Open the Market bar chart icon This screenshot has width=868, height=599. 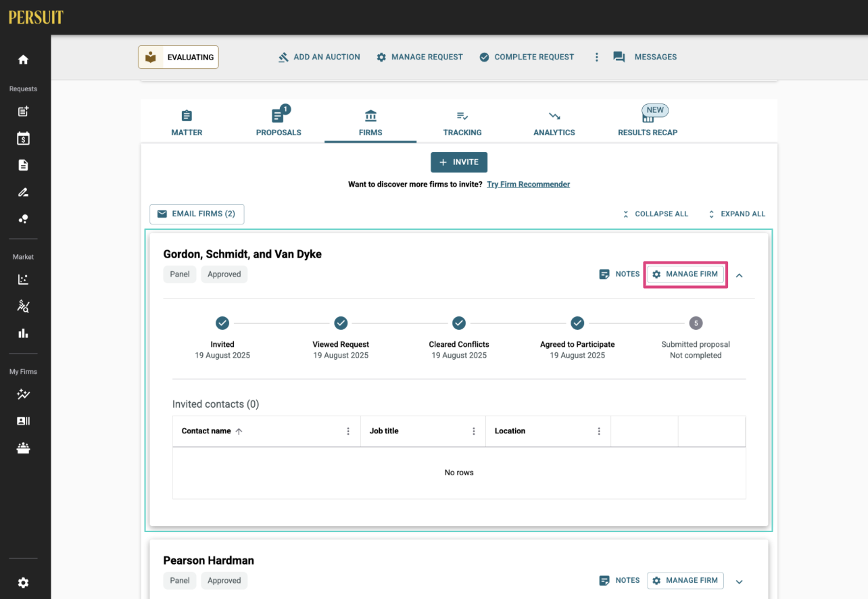[23, 333]
